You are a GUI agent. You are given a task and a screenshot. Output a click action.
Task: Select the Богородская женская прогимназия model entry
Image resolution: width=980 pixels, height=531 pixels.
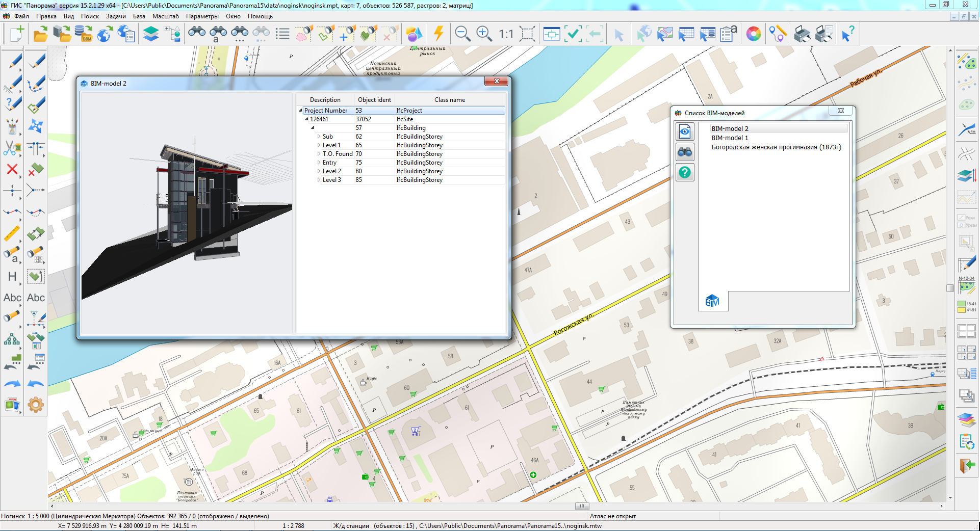(776, 147)
